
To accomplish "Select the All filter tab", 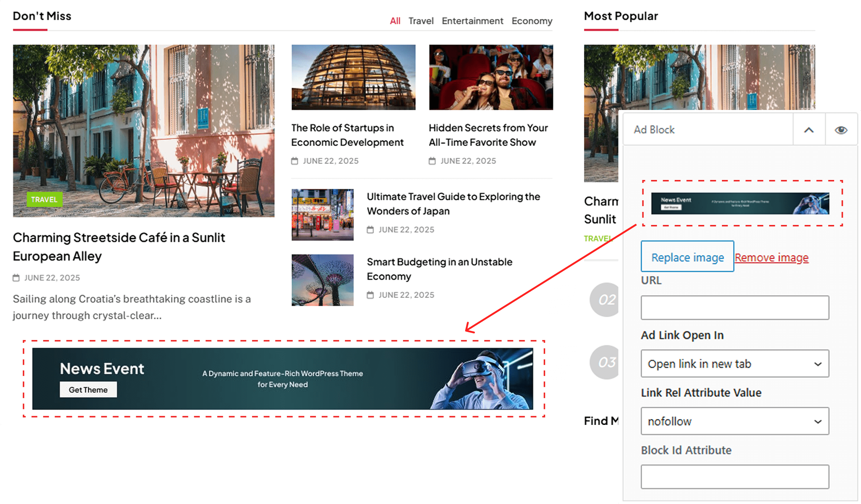I will (x=395, y=21).
